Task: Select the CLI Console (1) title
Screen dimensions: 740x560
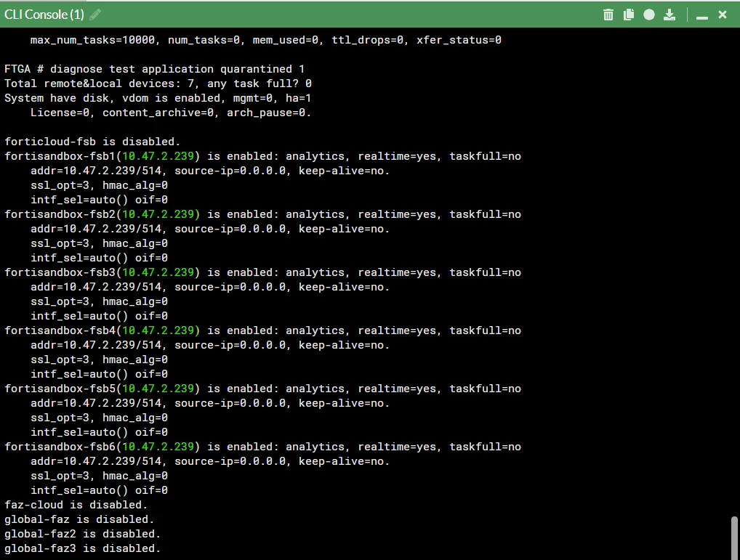Action: 44,15
